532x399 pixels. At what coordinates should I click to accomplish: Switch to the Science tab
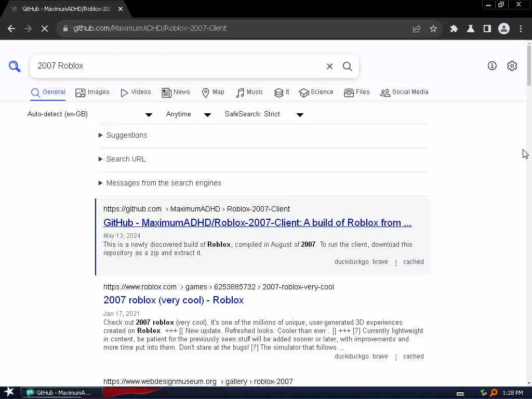pos(316,92)
